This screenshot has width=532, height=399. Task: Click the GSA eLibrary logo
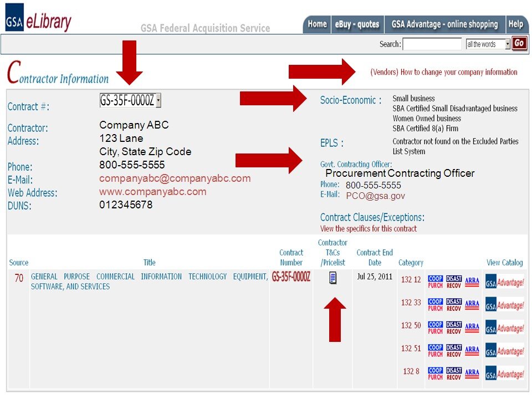(x=38, y=18)
